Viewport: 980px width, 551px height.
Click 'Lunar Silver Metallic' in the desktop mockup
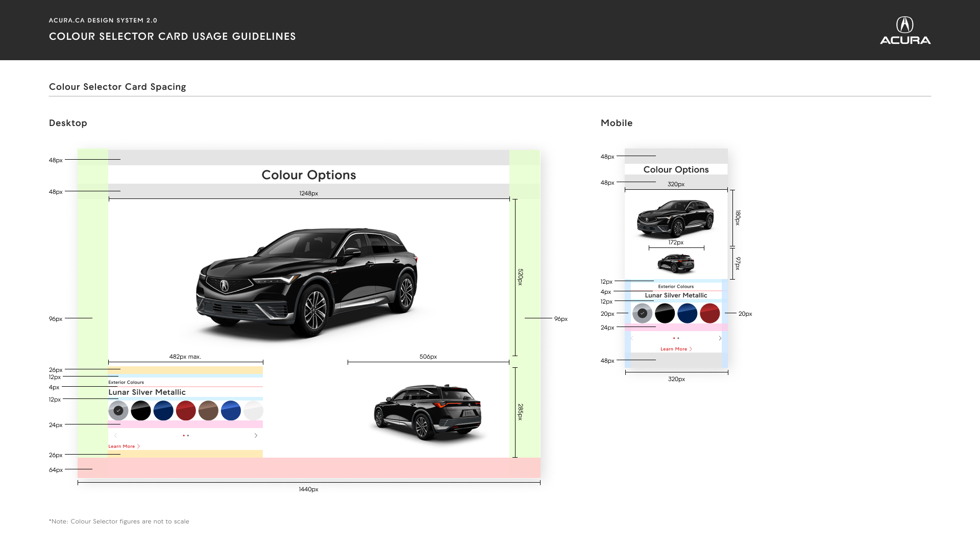(147, 392)
